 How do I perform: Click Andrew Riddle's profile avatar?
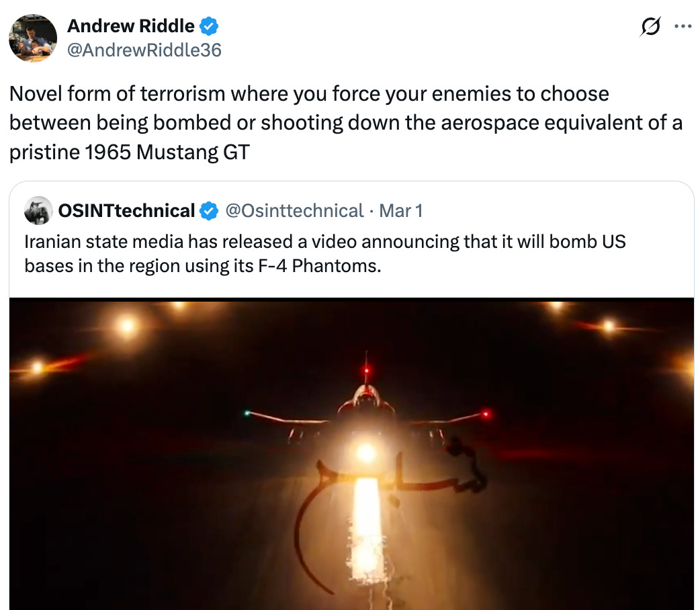[33, 38]
